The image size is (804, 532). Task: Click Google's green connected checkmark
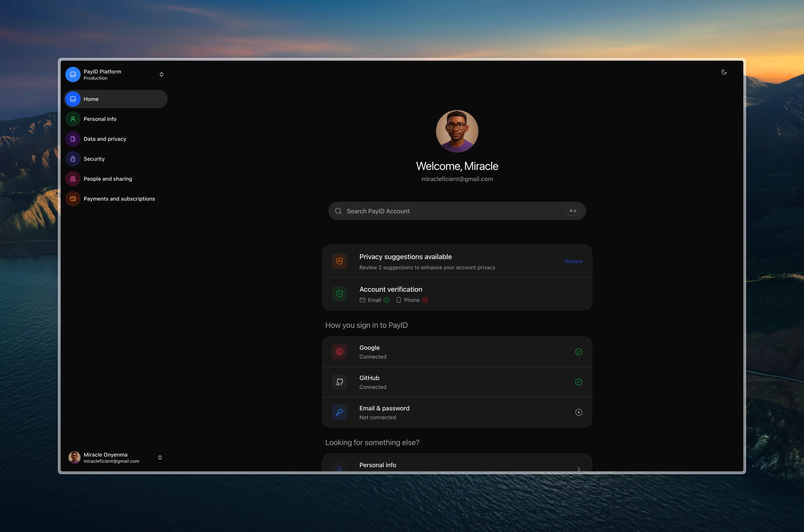pyautogui.click(x=579, y=352)
